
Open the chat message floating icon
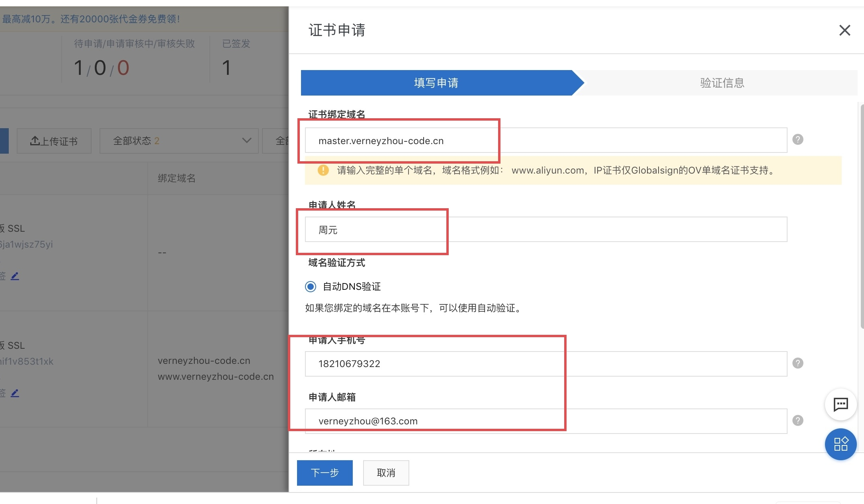[x=841, y=404]
